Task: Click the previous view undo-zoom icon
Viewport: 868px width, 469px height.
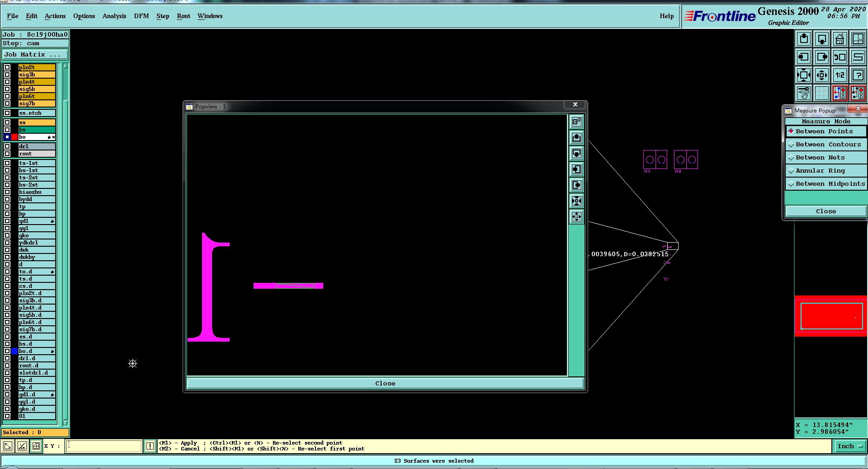Action: (840, 57)
